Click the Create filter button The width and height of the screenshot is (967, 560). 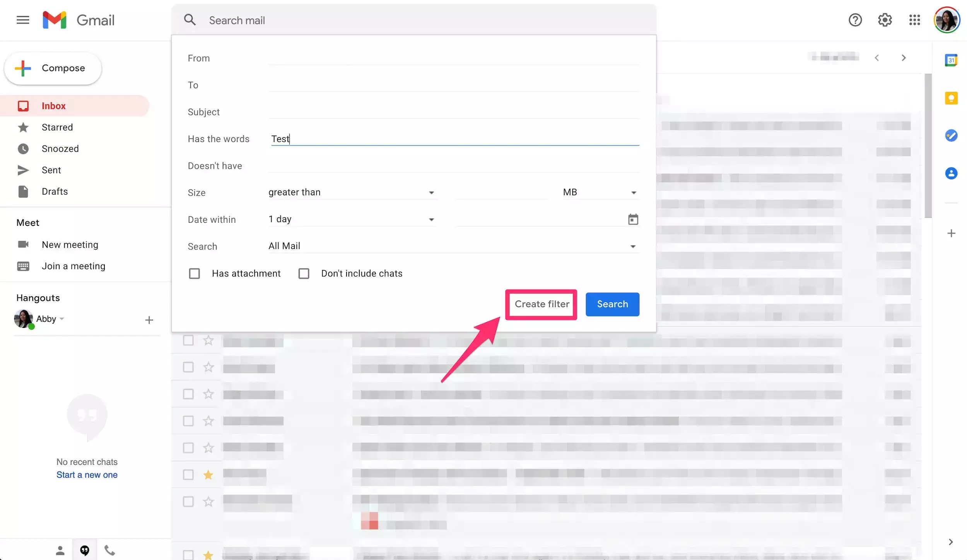[542, 304]
